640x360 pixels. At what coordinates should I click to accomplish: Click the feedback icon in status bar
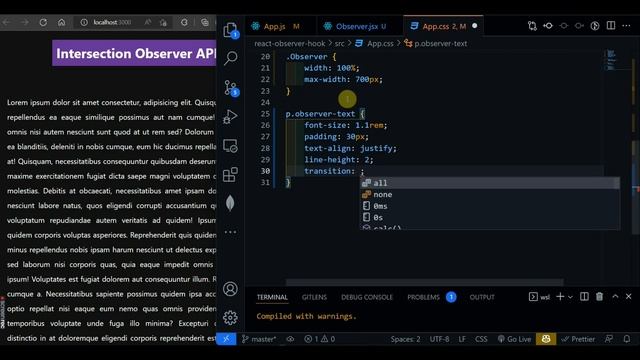coord(609,339)
